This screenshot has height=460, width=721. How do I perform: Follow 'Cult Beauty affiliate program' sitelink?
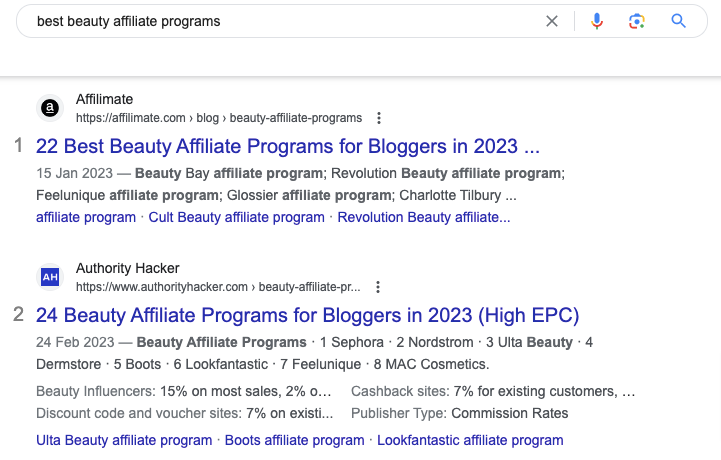pyautogui.click(x=236, y=217)
